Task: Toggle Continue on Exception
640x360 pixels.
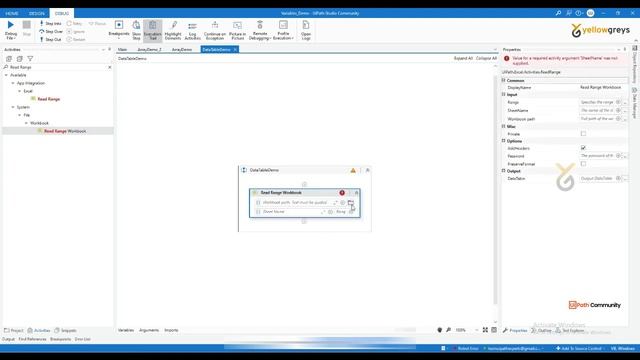Action: [x=215, y=30]
